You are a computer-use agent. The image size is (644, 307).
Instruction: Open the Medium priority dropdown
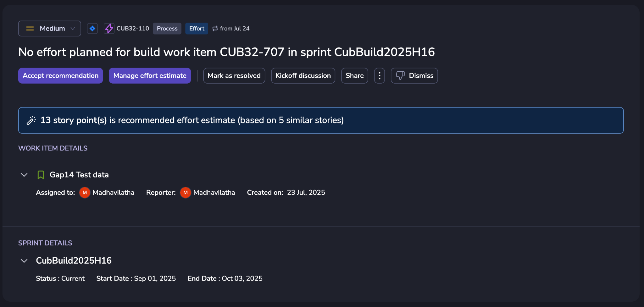50,29
